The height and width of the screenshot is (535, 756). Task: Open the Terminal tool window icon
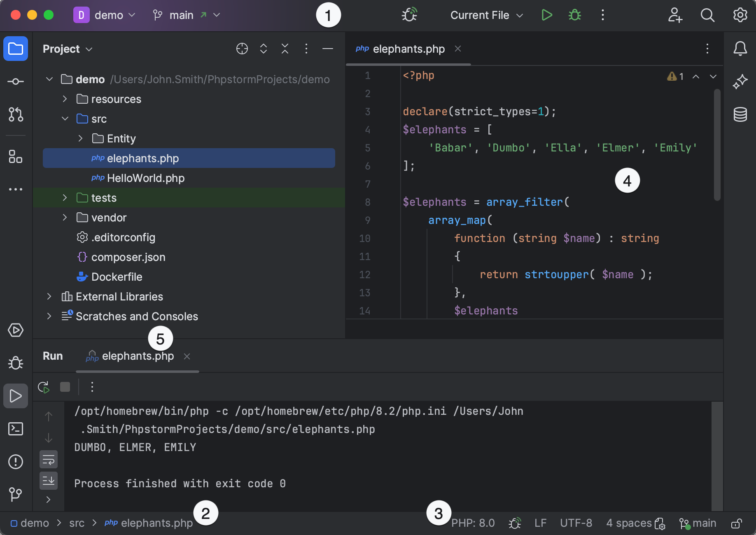click(15, 429)
